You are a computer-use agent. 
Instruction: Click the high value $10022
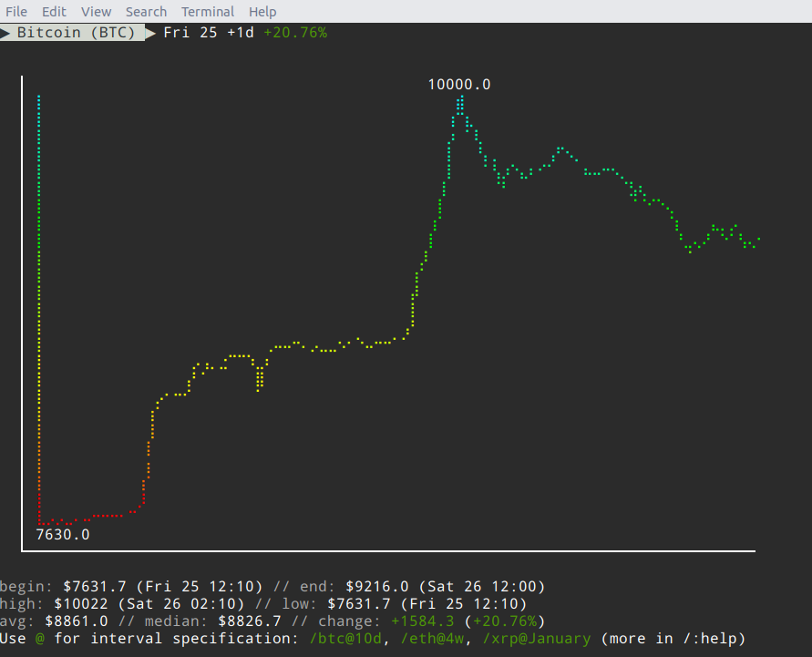pos(81,603)
